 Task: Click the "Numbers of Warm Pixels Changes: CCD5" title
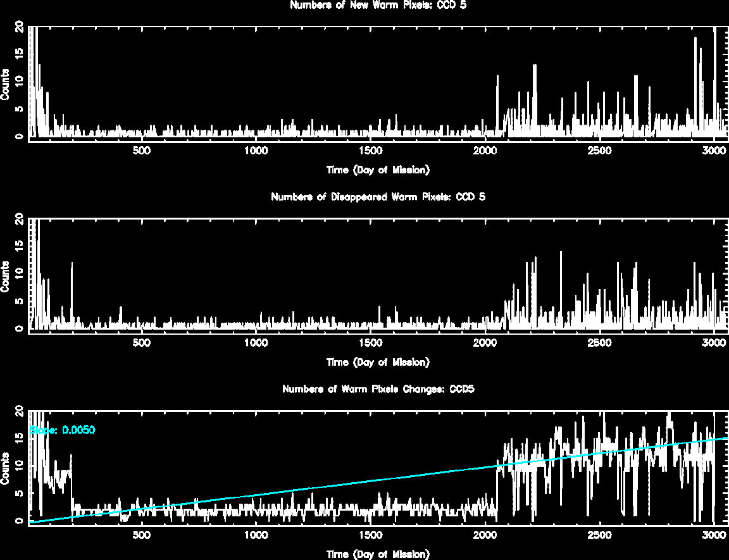[378, 389]
